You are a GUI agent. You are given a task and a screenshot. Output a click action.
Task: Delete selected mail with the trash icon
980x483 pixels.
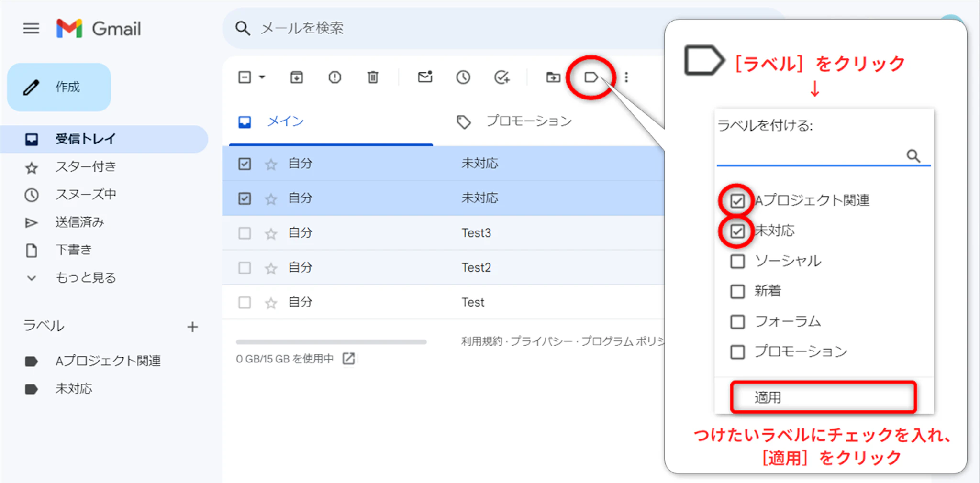[x=373, y=77]
